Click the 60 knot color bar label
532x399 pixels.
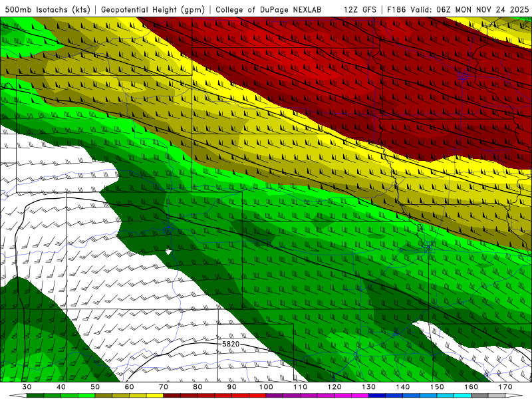click(129, 387)
